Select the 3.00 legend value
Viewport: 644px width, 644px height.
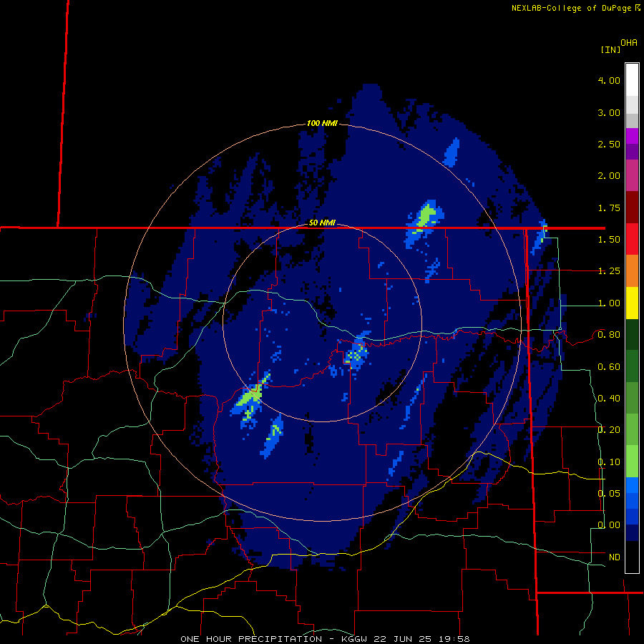click(609, 112)
